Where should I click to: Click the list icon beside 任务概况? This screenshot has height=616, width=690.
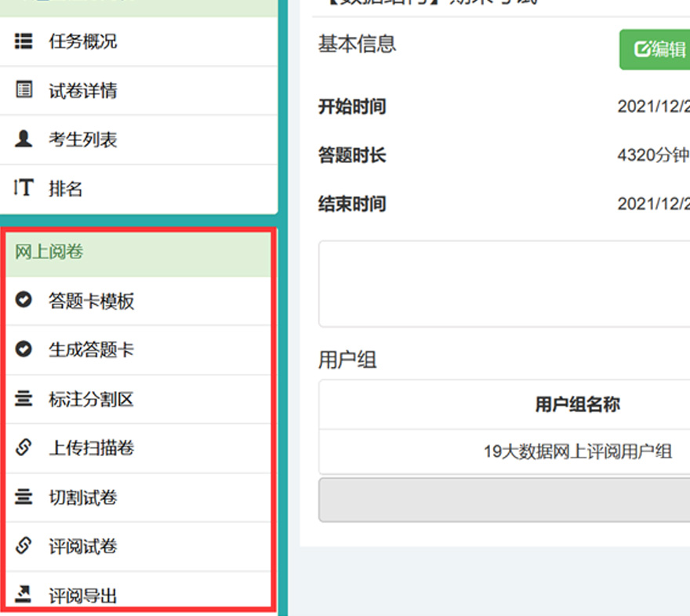pyautogui.click(x=24, y=41)
